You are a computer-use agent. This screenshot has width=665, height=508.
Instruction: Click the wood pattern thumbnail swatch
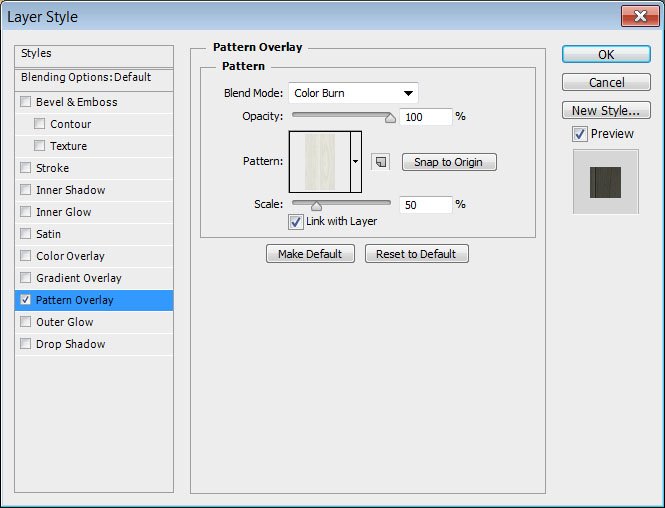(319, 161)
